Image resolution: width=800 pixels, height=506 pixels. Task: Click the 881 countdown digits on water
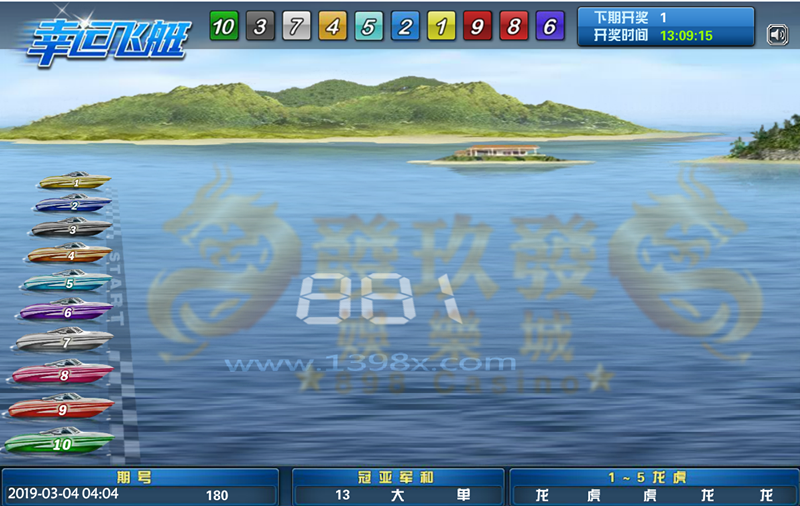click(x=378, y=298)
